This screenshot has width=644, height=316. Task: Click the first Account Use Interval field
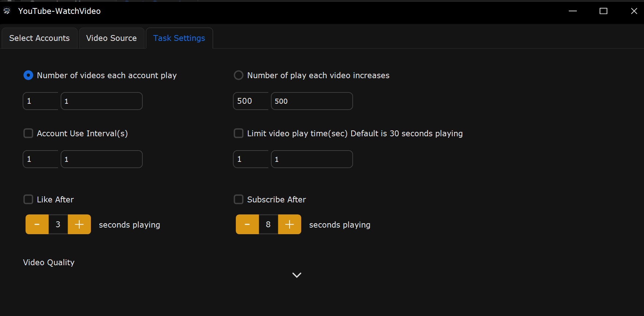pyautogui.click(x=41, y=159)
